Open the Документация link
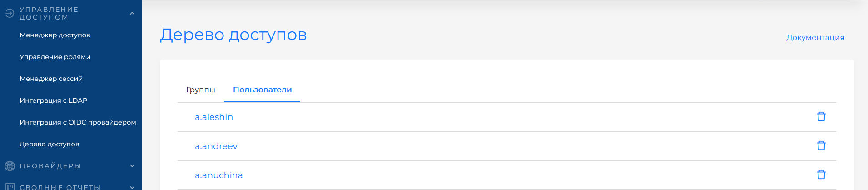 pyautogui.click(x=815, y=37)
